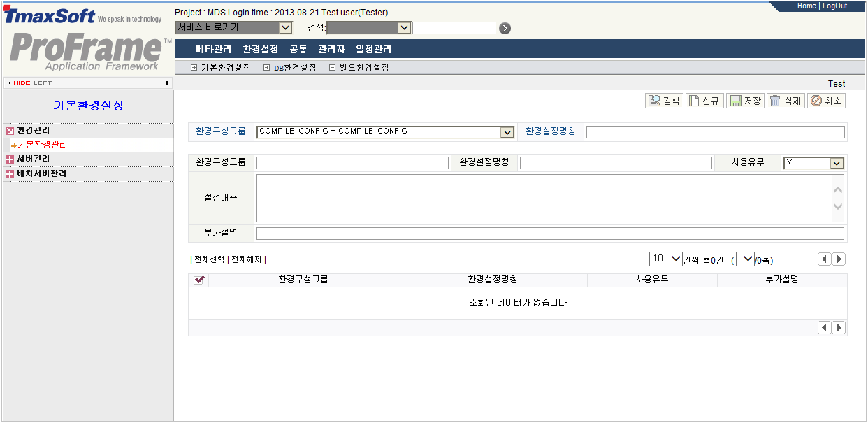Click the 저장 save button
Image resolution: width=868 pixels, height=423 pixels.
pyautogui.click(x=745, y=101)
